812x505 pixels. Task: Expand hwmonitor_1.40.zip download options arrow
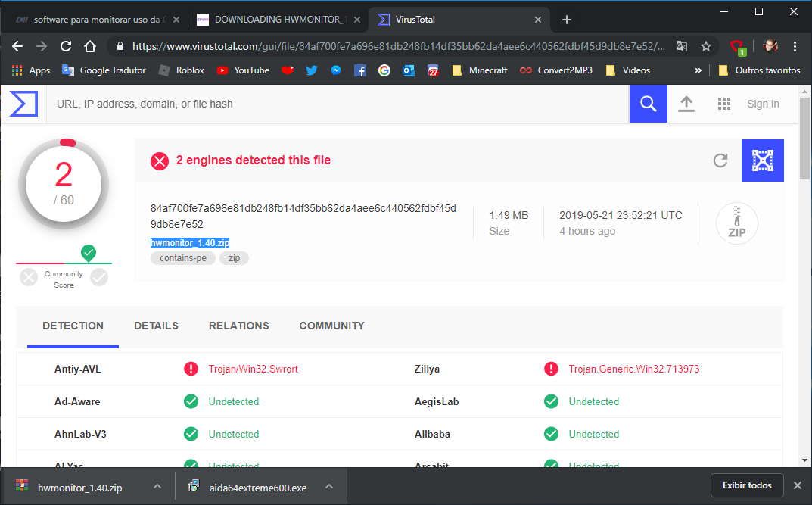157,486
